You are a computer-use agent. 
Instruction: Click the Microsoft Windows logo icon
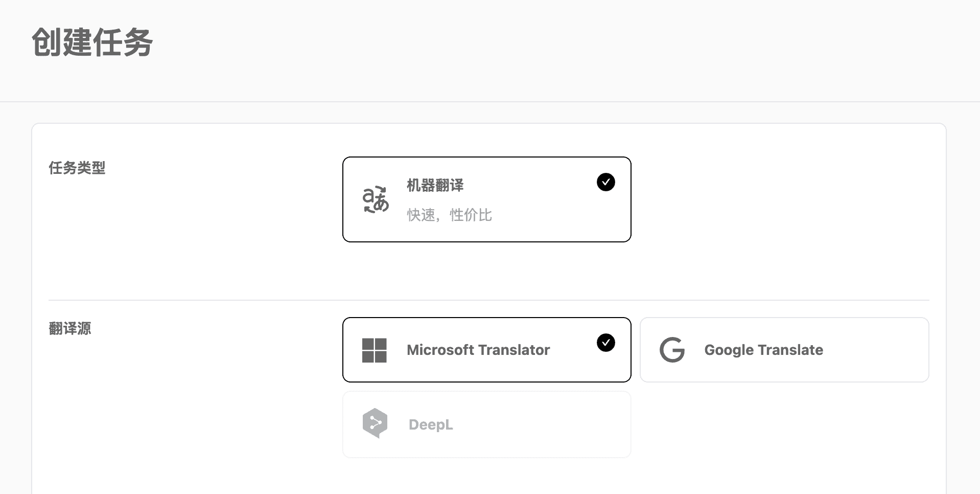[374, 350]
